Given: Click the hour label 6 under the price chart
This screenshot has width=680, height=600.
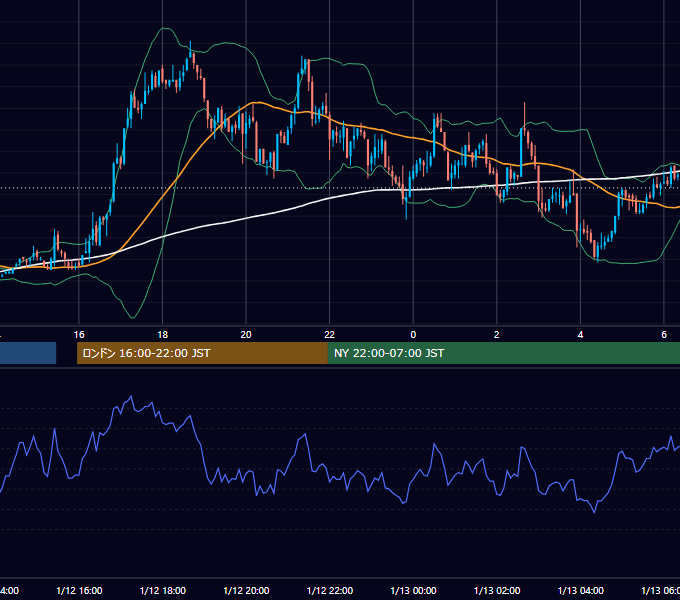Looking at the screenshot, I should 664,335.
